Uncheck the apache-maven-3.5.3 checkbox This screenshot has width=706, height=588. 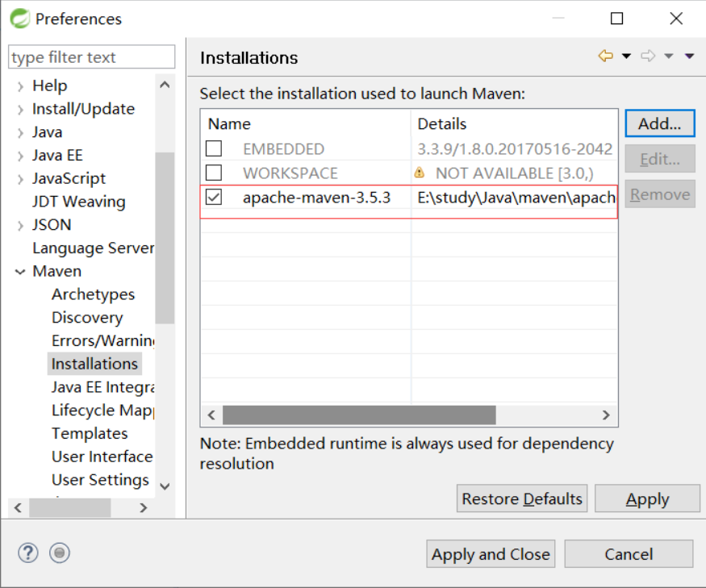[214, 197]
